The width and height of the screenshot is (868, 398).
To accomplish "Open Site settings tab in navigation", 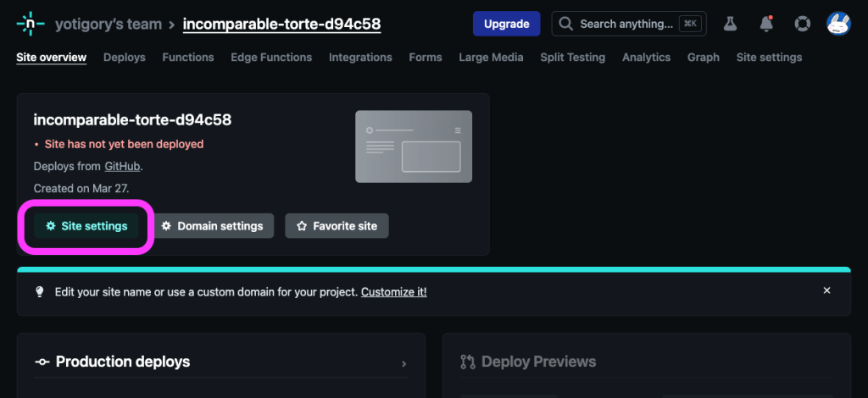I will (x=769, y=58).
